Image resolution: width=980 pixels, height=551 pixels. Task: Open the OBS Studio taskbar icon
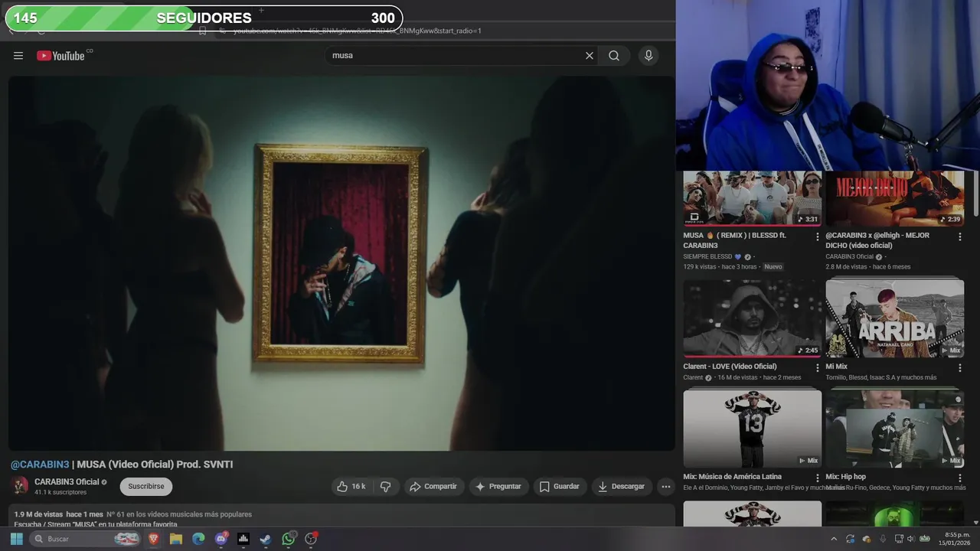coord(311,539)
